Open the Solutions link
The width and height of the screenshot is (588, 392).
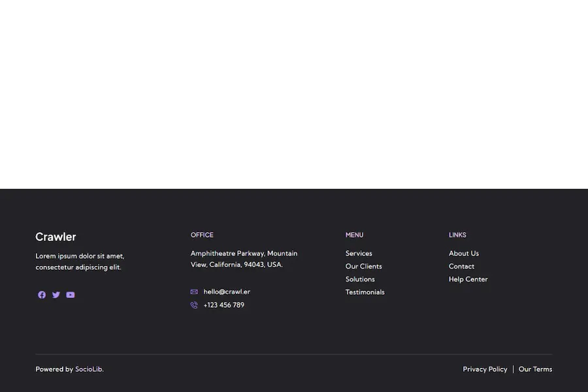pyautogui.click(x=359, y=279)
